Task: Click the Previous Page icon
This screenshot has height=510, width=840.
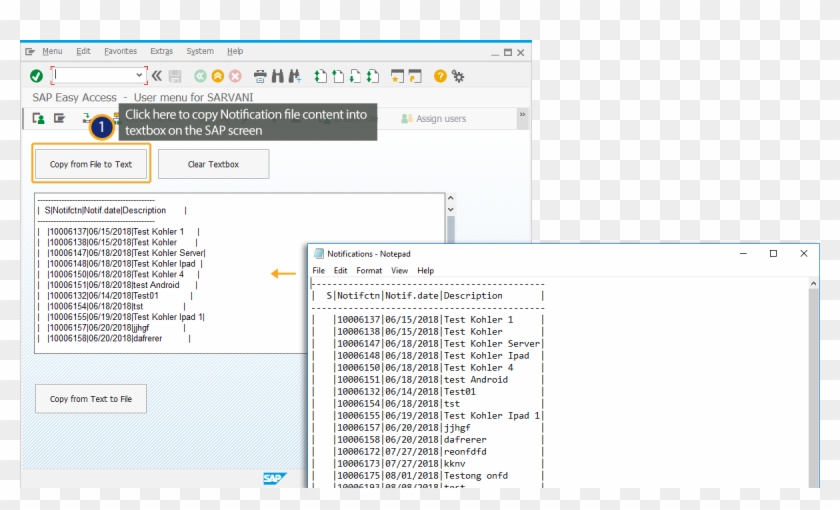Action: tap(338, 76)
